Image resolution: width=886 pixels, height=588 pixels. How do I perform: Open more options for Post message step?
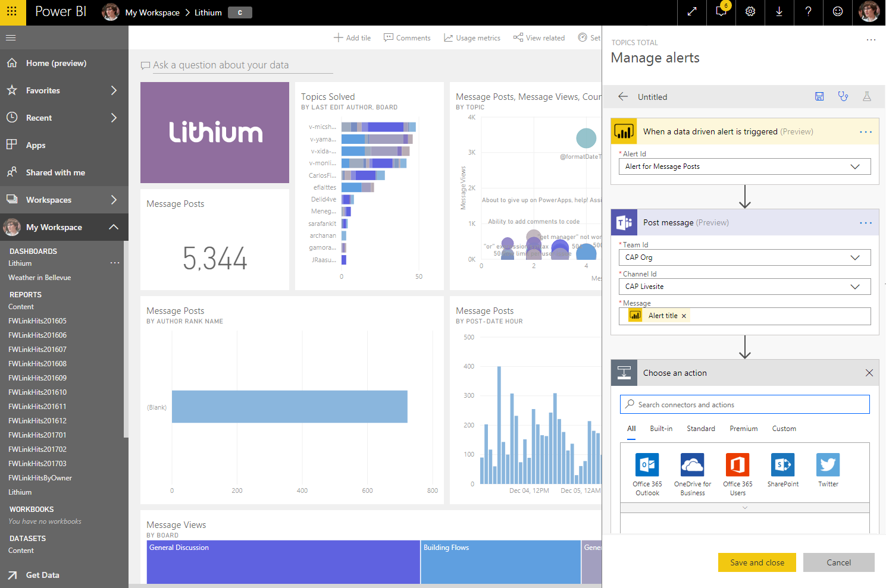pyautogui.click(x=866, y=223)
